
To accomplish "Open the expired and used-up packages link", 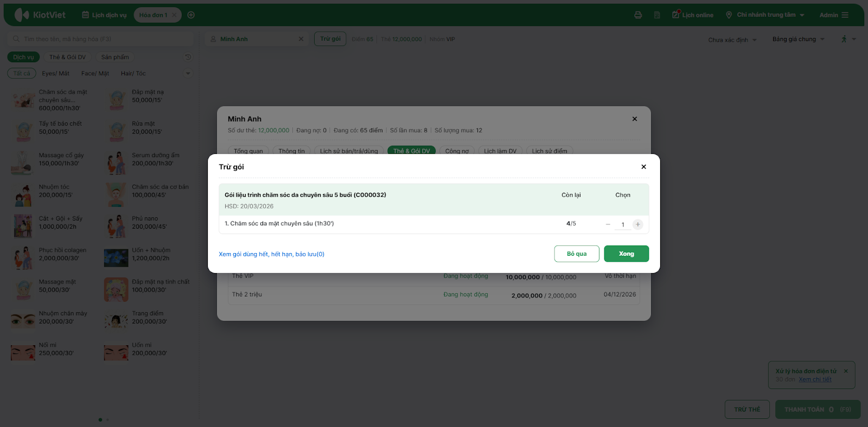I will pos(271,254).
